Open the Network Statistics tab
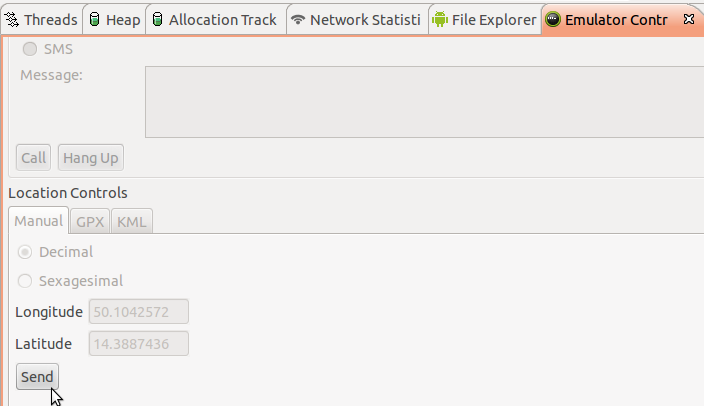 pyautogui.click(x=357, y=20)
